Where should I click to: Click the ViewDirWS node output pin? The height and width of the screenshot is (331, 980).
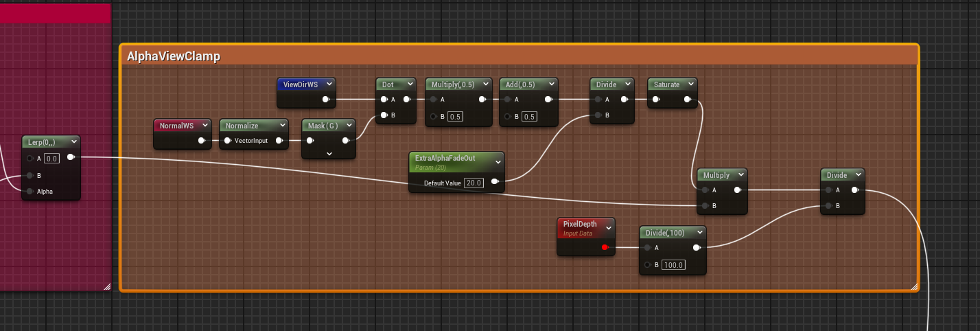[x=325, y=100]
